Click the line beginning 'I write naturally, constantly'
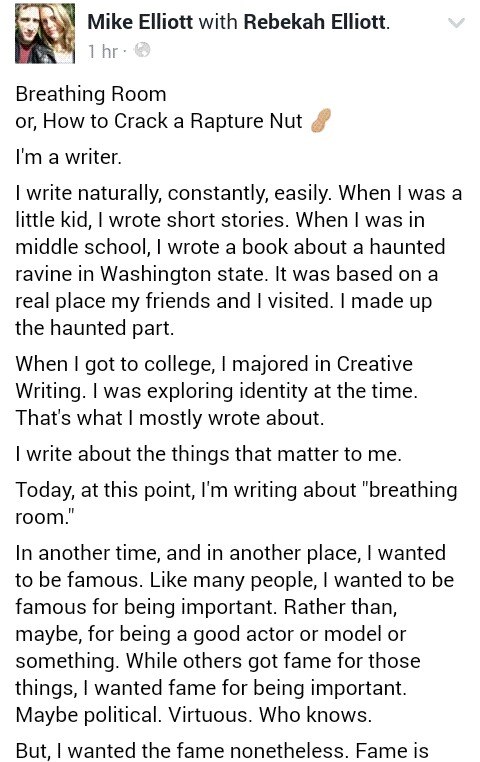Image resolution: width=480 pixels, height=762 pixels. click(239, 193)
